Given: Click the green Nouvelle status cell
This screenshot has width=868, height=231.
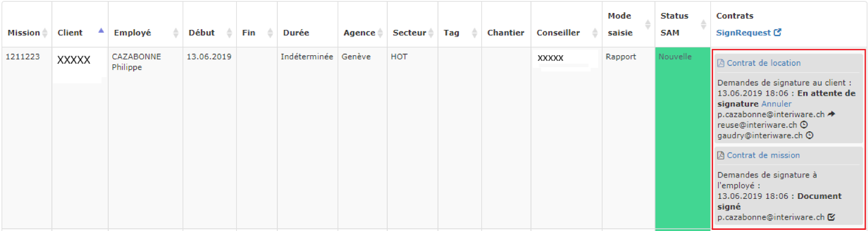Looking at the screenshot, I should pos(683,138).
